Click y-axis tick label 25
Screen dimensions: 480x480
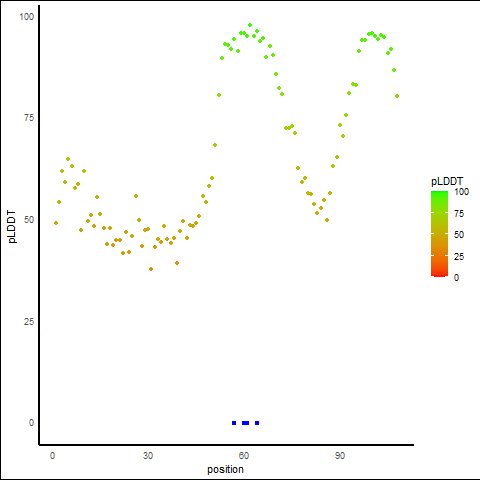click(29, 321)
